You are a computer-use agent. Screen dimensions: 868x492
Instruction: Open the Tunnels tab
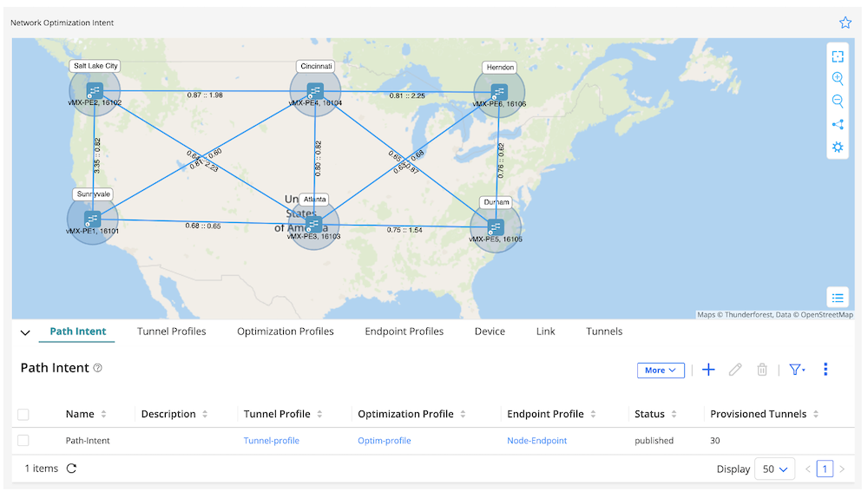(604, 331)
